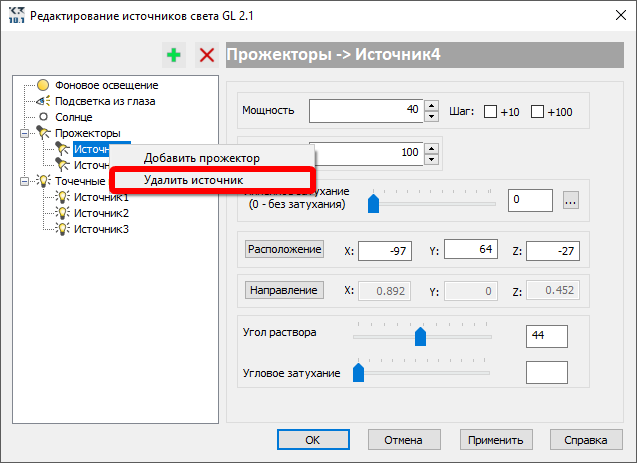Click the Применить button
The image size is (637, 463).
coord(496,440)
